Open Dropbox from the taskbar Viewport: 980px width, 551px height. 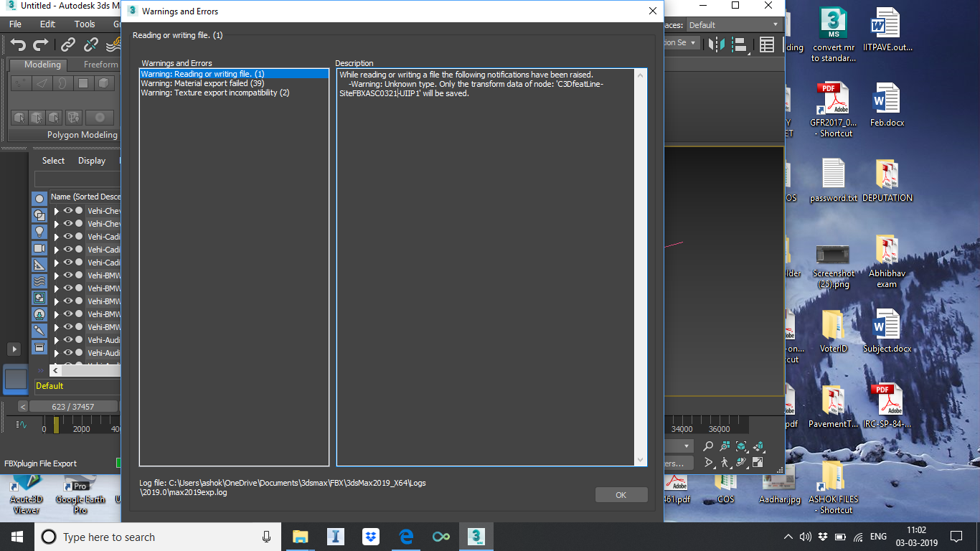(370, 537)
